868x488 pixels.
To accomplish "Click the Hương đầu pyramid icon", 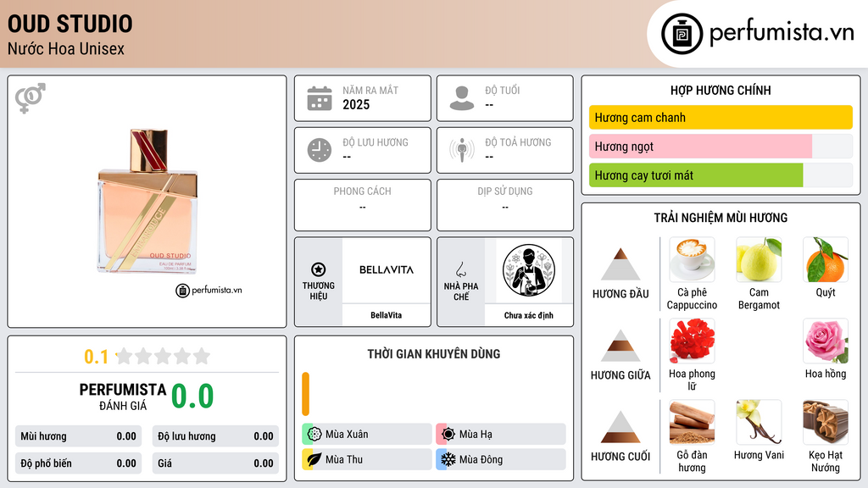I will (x=620, y=264).
